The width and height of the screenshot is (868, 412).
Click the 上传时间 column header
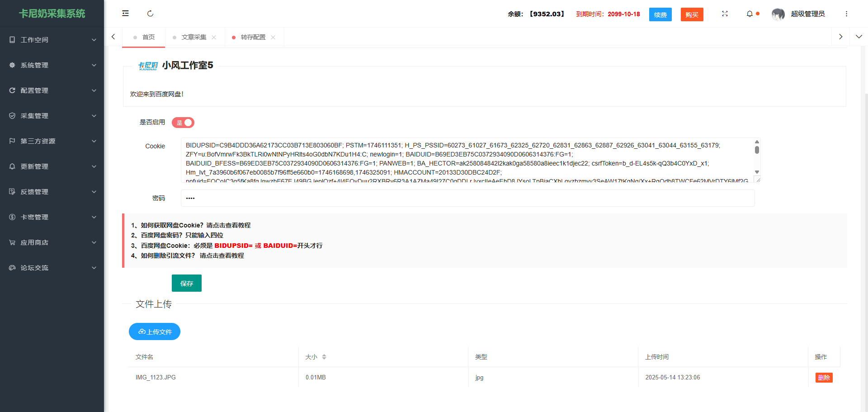tap(657, 357)
